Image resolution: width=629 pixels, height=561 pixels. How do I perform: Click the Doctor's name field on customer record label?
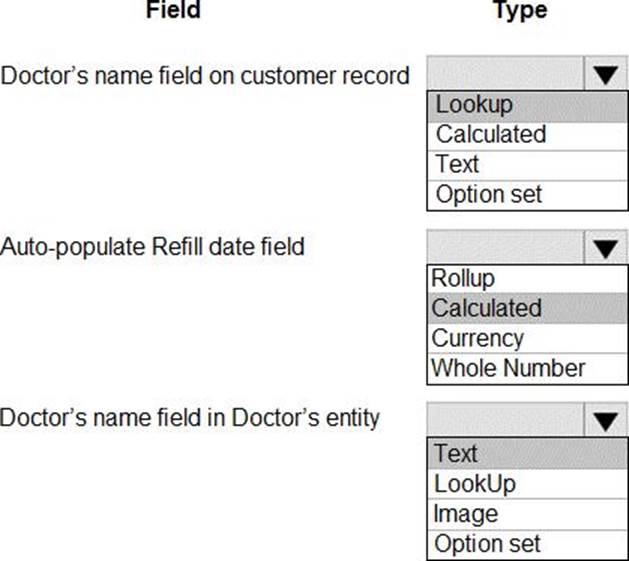pyautogui.click(x=205, y=75)
